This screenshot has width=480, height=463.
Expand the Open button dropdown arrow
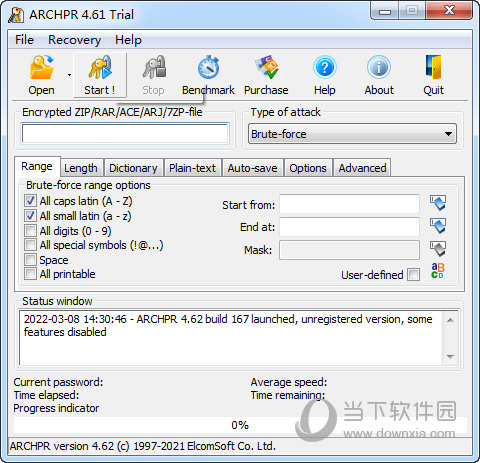click(x=69, y=75)
